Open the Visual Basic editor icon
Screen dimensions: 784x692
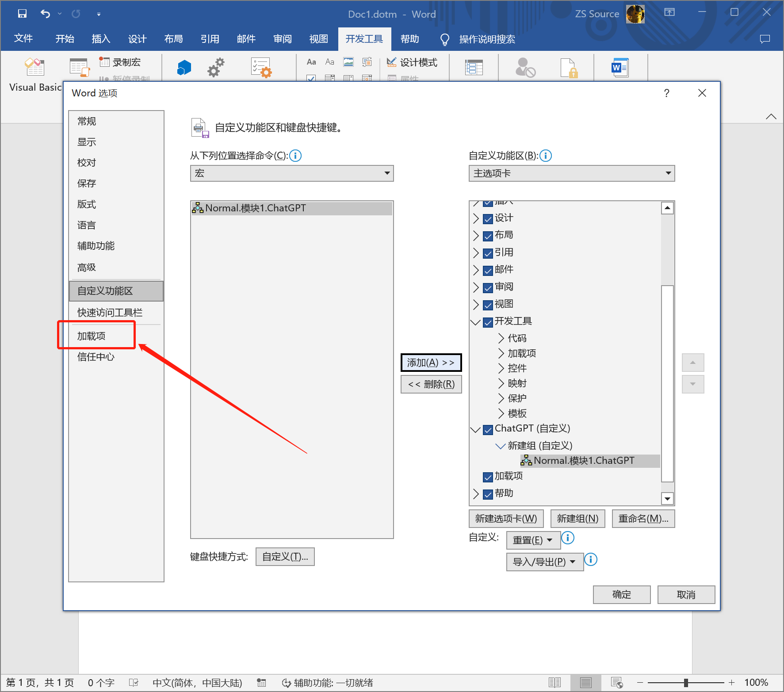[x=34, y=68]
